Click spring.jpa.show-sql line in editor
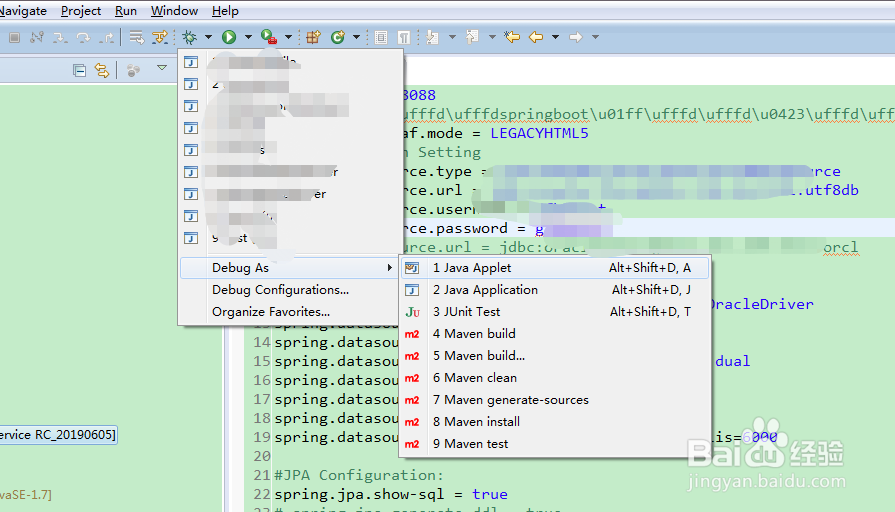895x512 pixels. [x=390, y=494]
